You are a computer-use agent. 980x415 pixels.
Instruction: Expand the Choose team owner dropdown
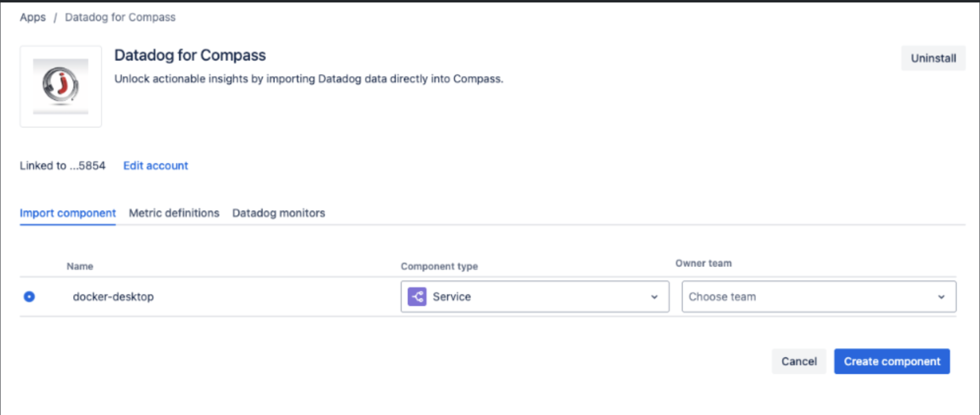pyautogui.click(x=819, y=297)
